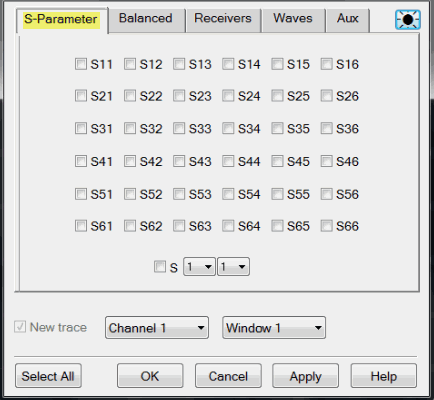Click the Select All button
This screenshot has width=434, height=400.
[x=48, y=376]
